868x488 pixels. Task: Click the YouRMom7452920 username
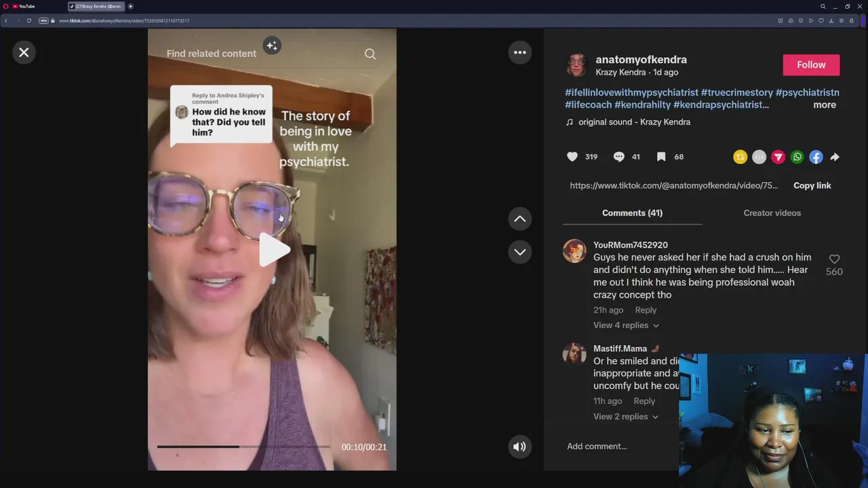click(630, 245)
